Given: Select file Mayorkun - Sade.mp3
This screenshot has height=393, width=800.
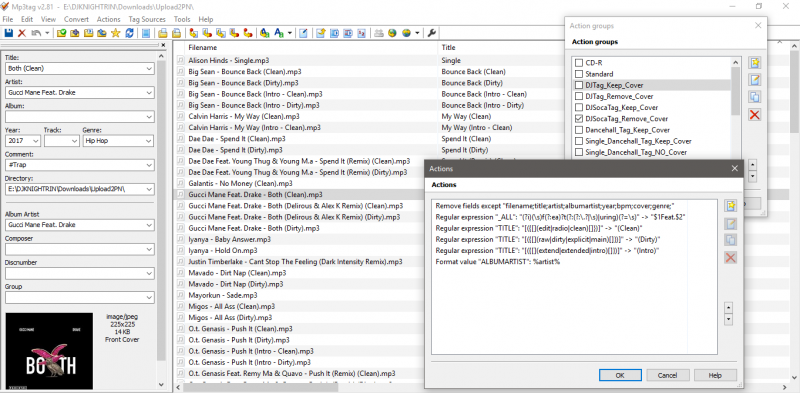Looking at the screenshot, I should point(223,296).
